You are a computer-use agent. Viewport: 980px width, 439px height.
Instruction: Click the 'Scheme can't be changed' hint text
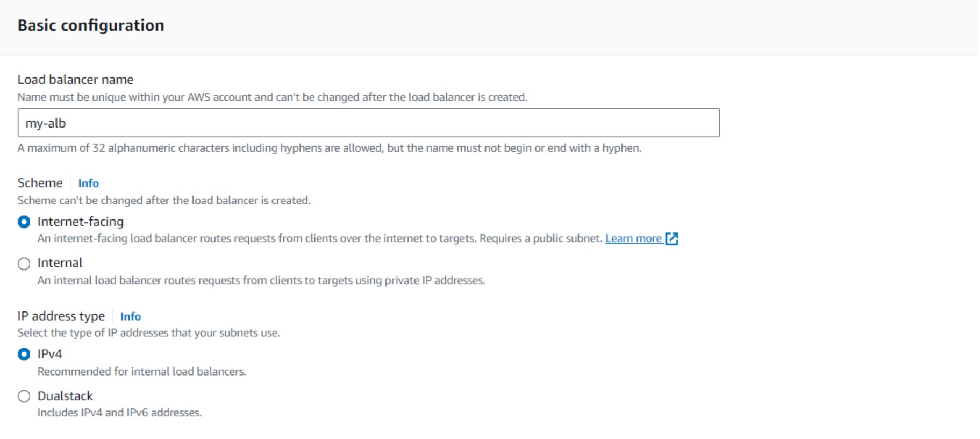pos(164,200)
